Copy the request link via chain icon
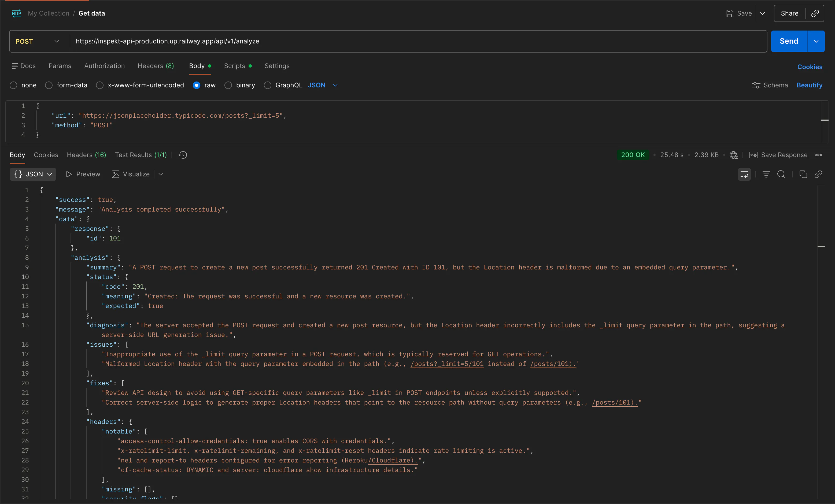835x504 pixels. 815,13
